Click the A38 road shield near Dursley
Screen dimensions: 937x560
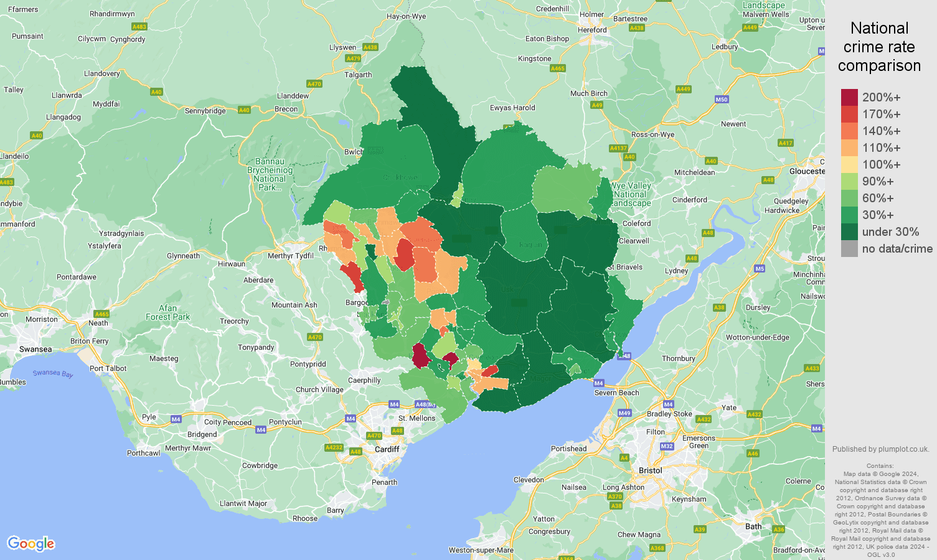[x=719, y=307]
